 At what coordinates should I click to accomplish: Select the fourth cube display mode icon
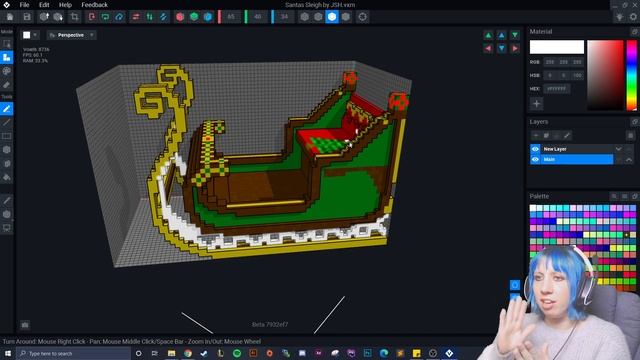(346, 17)
